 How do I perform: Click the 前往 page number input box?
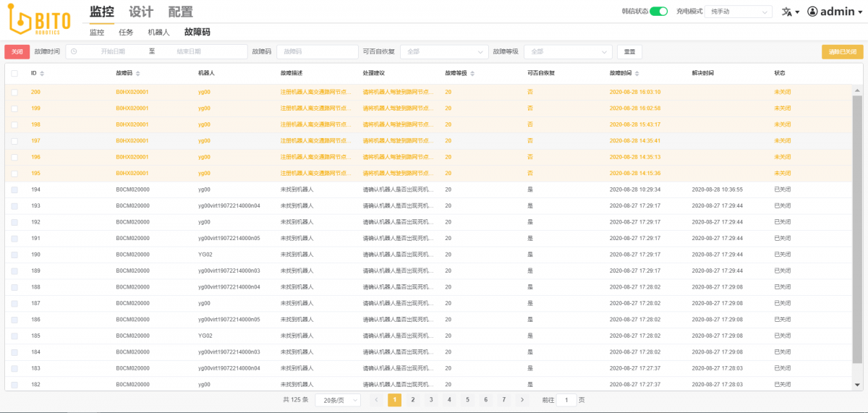click(566, 399)
